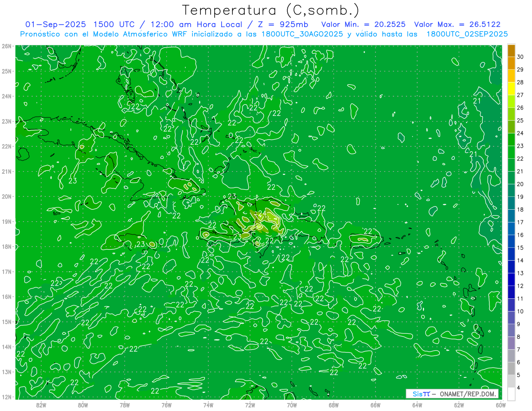Image resolution: width=532 pixels, height=411 pixels.
Task: Click the legend value "19"
Action: (x=520, y=196)
